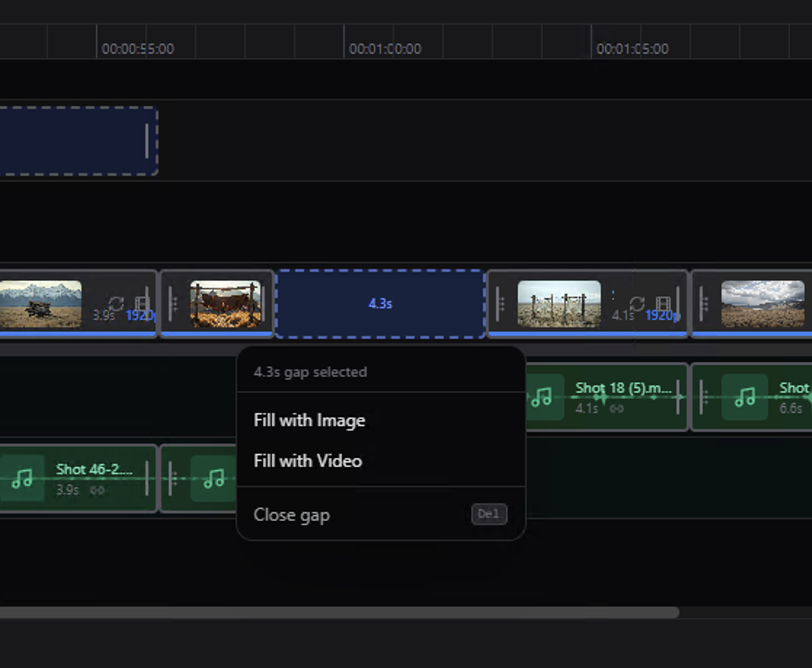This screenshot has width=812, height=668.
Task: Click the drag handle on the cattle-shed clip
Action: 172,303
